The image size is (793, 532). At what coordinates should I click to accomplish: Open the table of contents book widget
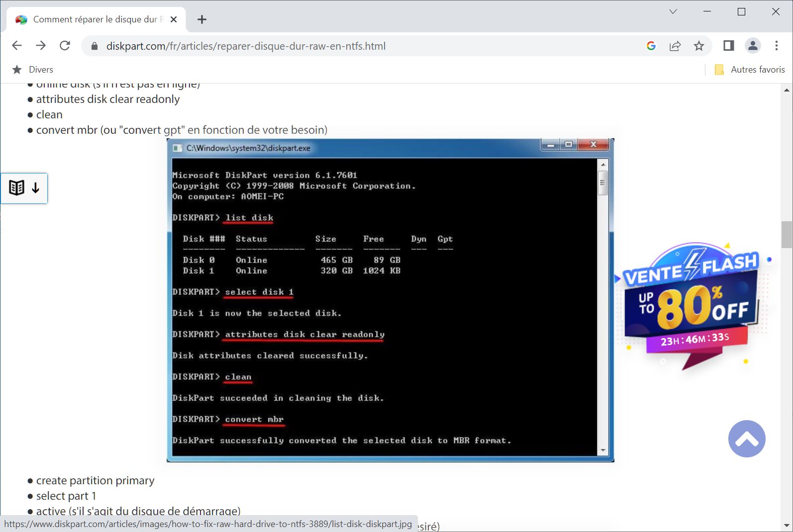pyautogui.click(x=24, y=188)
